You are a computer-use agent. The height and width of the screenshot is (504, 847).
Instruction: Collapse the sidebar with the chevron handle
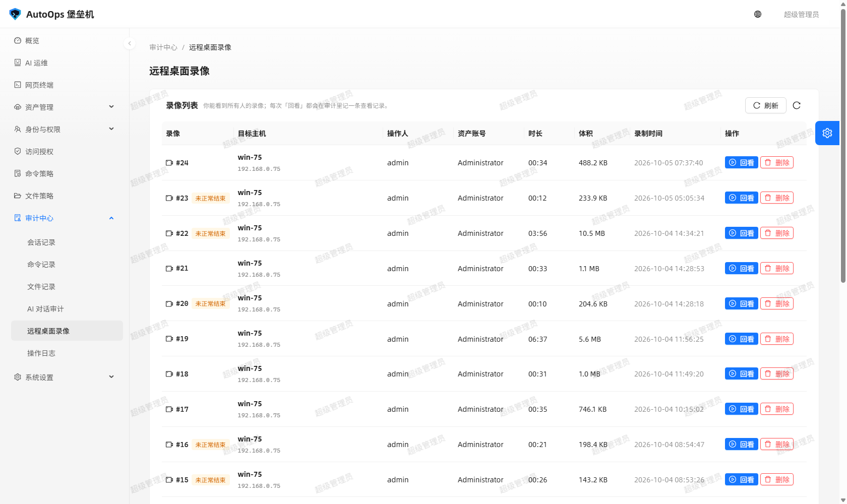[130, 43]
